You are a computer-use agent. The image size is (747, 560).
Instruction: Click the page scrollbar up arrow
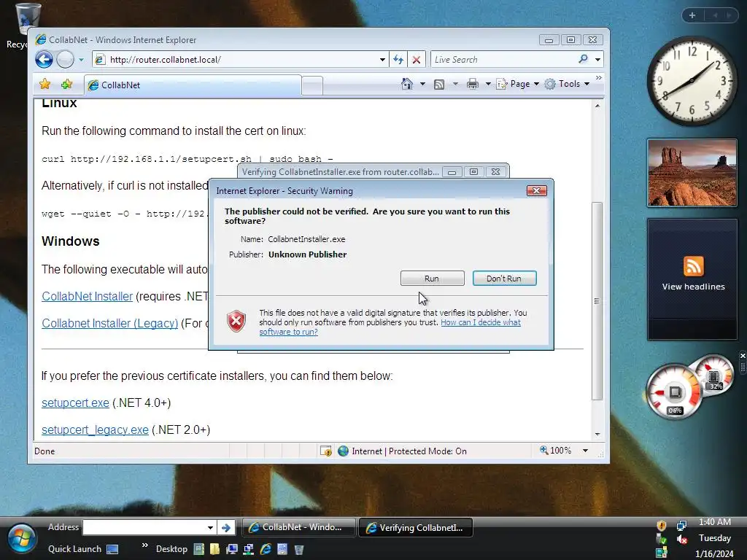(x=597, y=106)
